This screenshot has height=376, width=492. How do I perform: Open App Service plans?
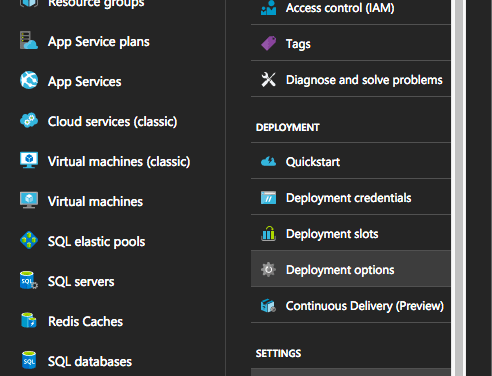[x=99, y=42]
